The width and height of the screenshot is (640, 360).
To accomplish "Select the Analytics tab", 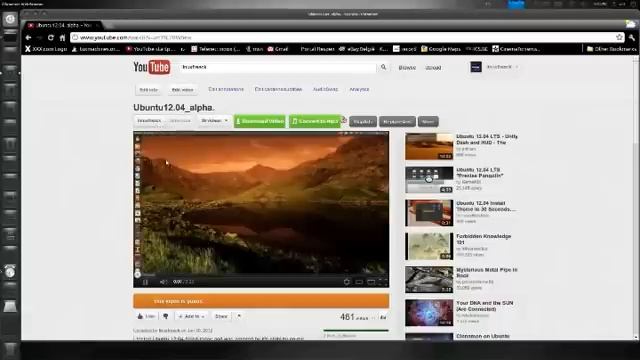I will click(359, 89).
